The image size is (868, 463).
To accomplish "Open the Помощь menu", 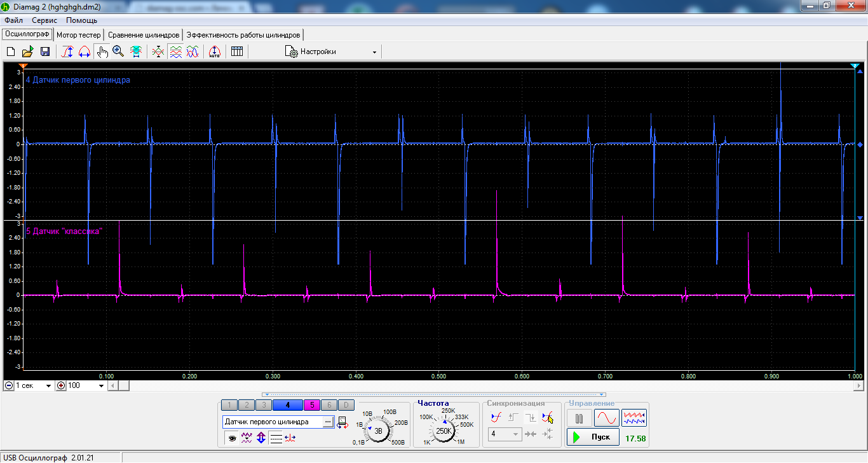I will pos(81,20).
